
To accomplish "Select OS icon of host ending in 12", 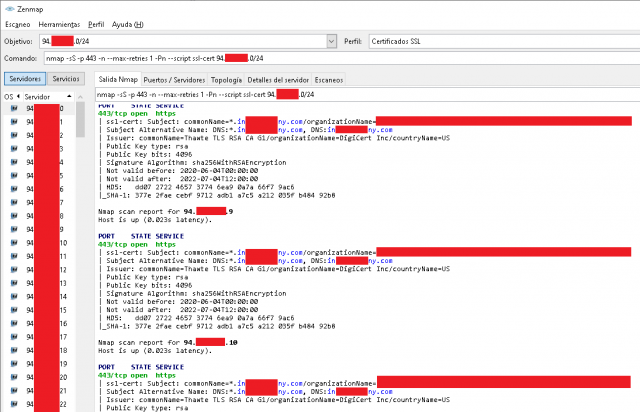I will [x=14, y=269].
